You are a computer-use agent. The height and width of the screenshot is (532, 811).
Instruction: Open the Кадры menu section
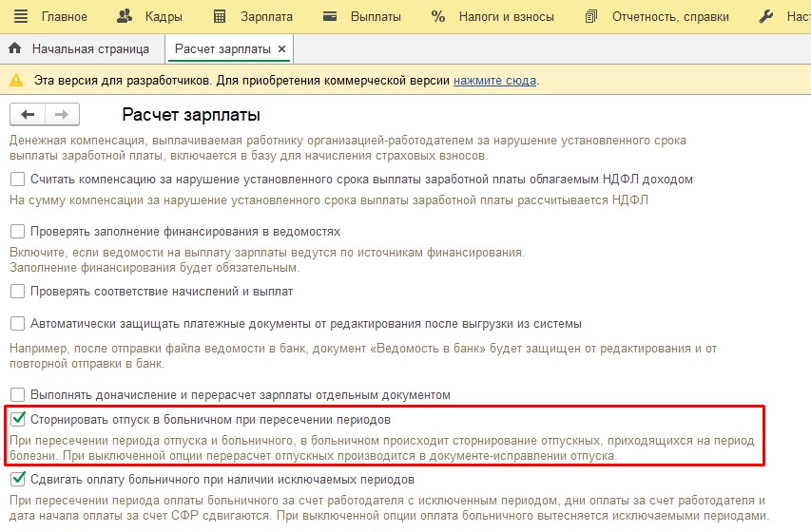tap(164, 16)
